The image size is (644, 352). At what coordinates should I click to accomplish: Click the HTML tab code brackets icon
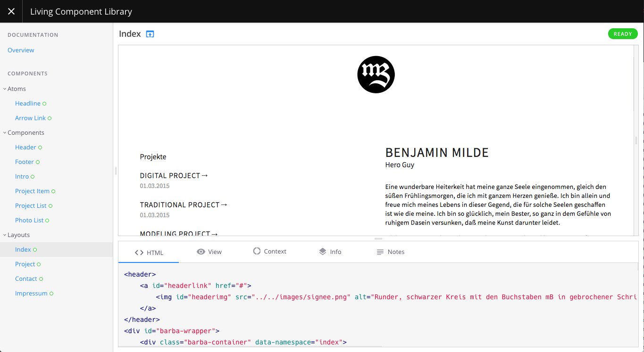coord(139,253)
